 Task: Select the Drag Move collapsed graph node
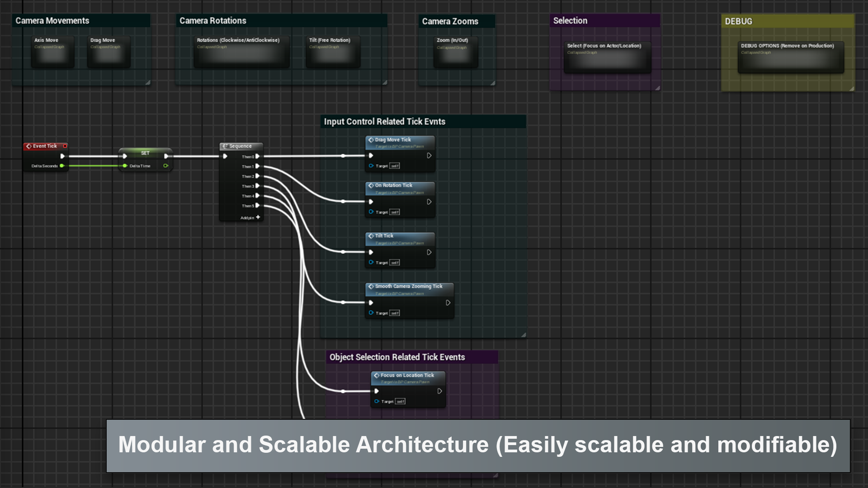point(108,52)
